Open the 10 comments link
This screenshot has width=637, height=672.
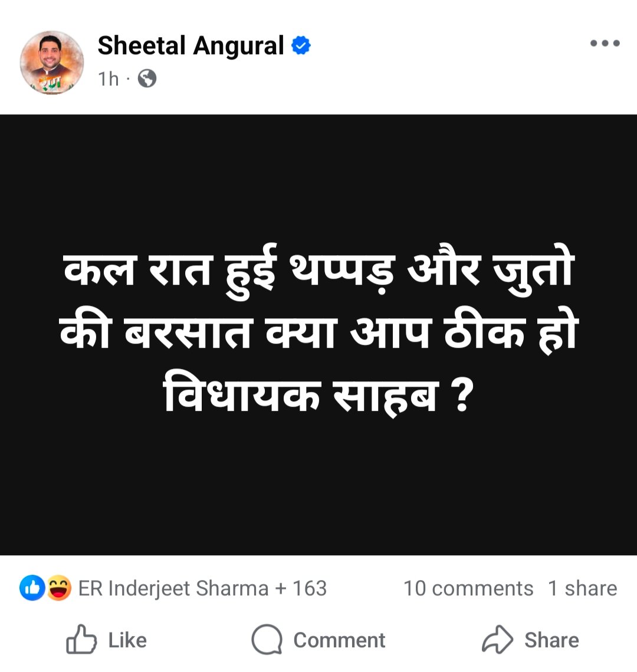click(x=468, y=588)
